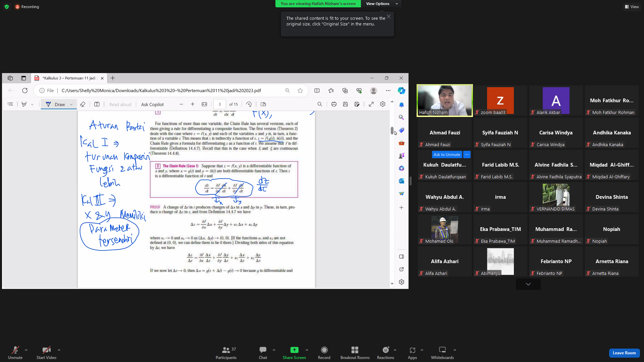
Task: Open Edge Settings and more menu
Action: (x=388, y=90)
